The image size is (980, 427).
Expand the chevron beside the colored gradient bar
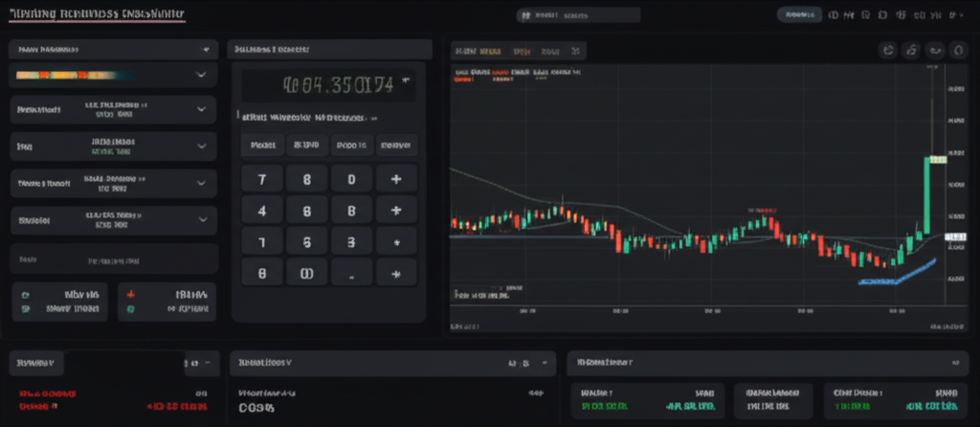click(x=200, y=74)
